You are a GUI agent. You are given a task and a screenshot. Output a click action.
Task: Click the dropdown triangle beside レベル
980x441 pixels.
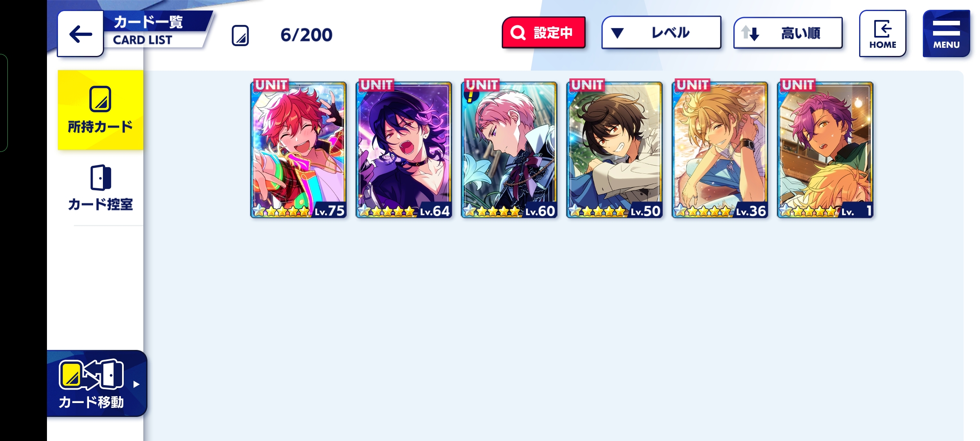point(617,33)
